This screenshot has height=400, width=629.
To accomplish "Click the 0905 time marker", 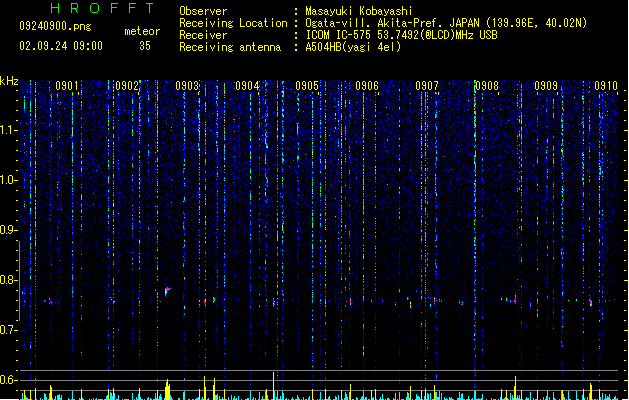I will click(x=307, y=86).
